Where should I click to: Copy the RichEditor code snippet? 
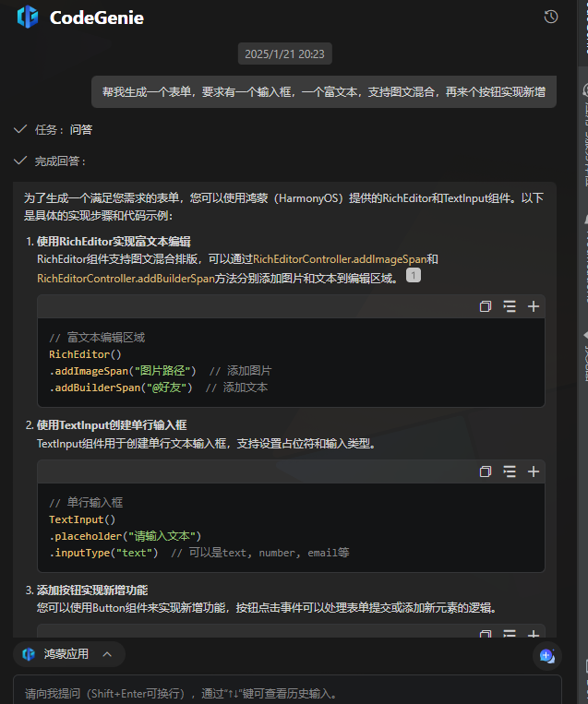[x=486, y=306]
